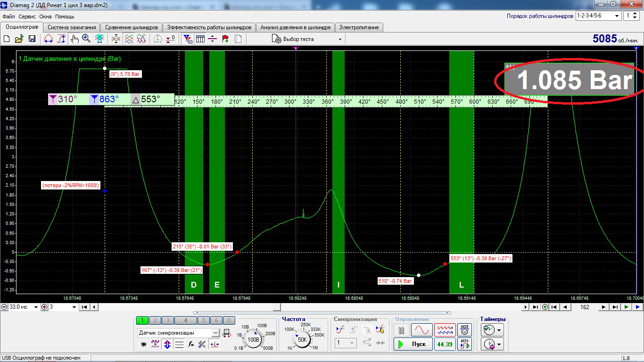This screenshot has width=644, height=362.
Task: Switch to 'Эффективность работы цилиндров' tab
Action: pyautogui.click(x=210, y=27)
